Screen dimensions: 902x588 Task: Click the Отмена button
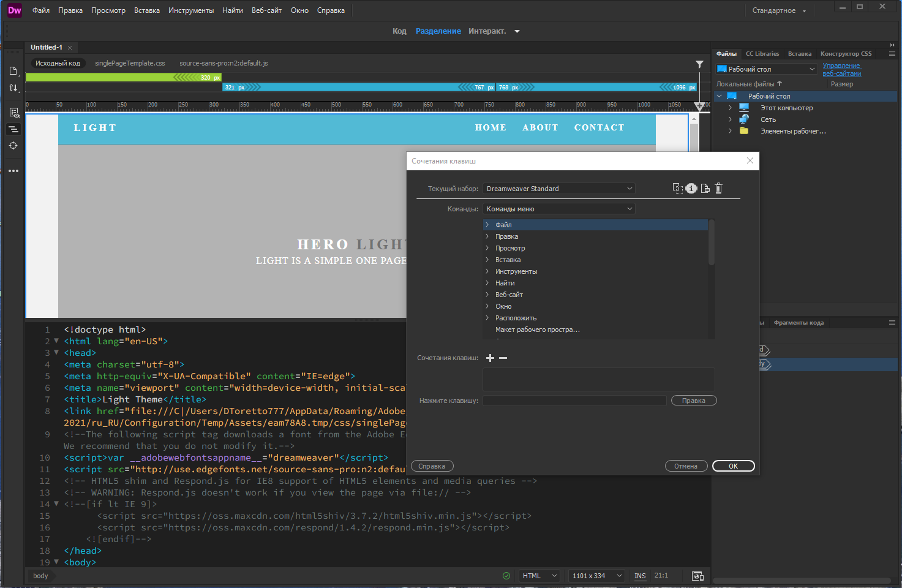click(686, 466)
